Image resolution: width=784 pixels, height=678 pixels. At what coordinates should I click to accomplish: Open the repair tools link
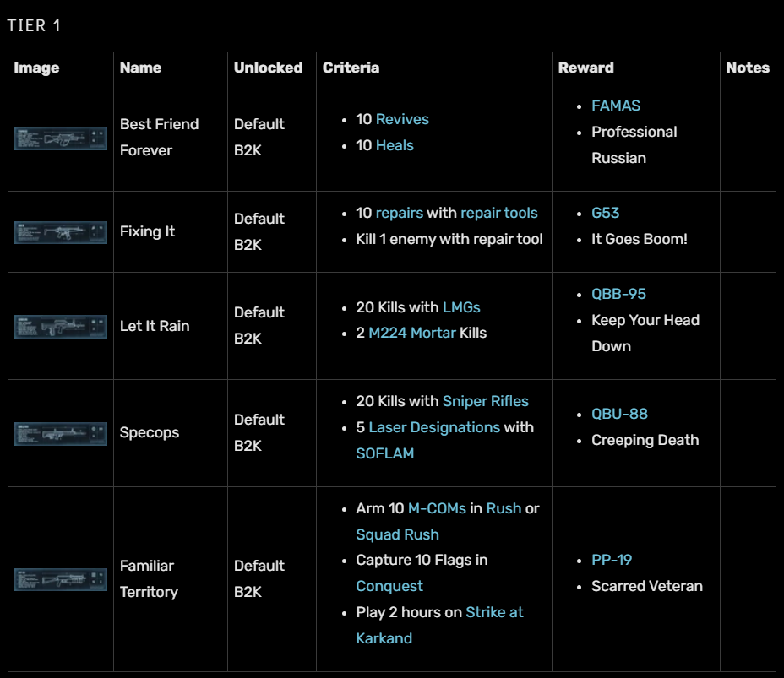(x=498, y=213)
